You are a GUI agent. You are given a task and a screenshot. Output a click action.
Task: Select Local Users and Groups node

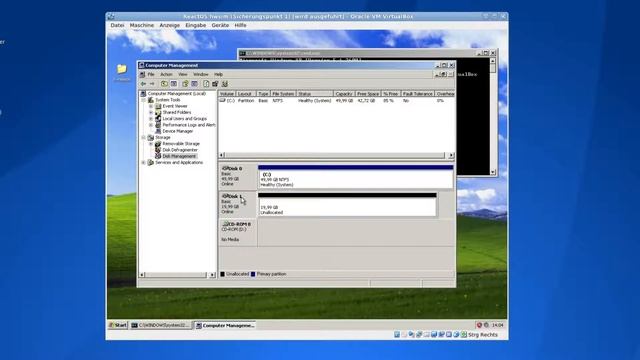(184, 119)
